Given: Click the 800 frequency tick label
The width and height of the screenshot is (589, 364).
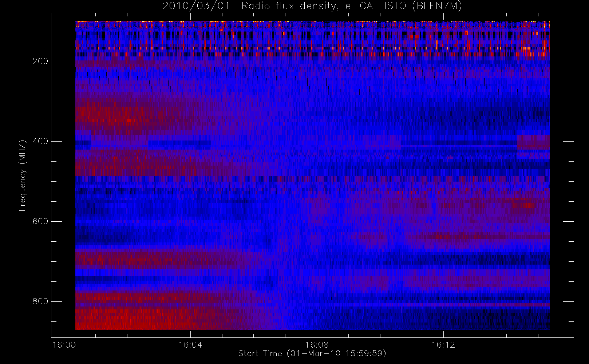Looking at the screenshot, I should click(40, 301).
